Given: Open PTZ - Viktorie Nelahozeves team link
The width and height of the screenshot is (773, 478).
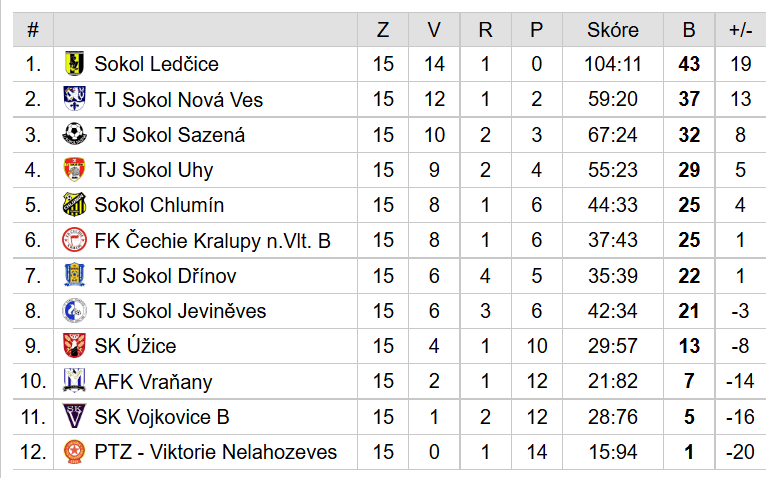Looking at the screenshot, I should pos(215,452).
